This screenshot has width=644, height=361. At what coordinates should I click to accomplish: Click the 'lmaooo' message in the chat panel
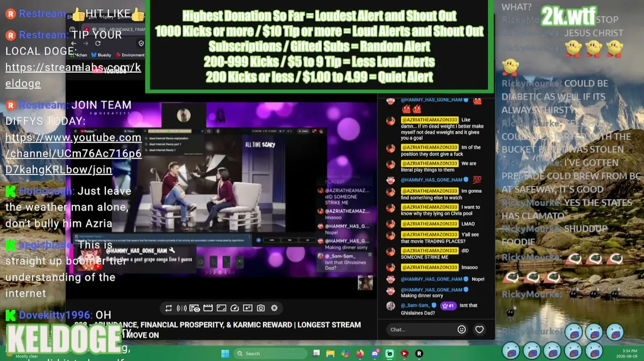click(x=469, y=267)
